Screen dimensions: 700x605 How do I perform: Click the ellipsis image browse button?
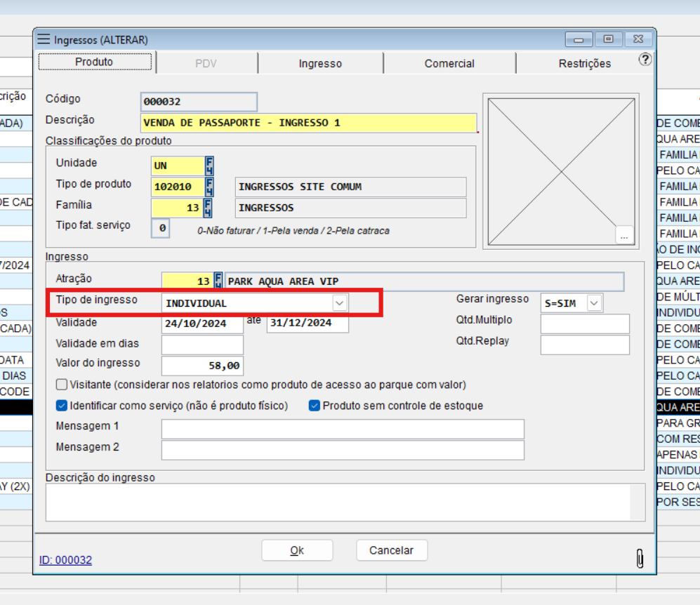(624, 236)
